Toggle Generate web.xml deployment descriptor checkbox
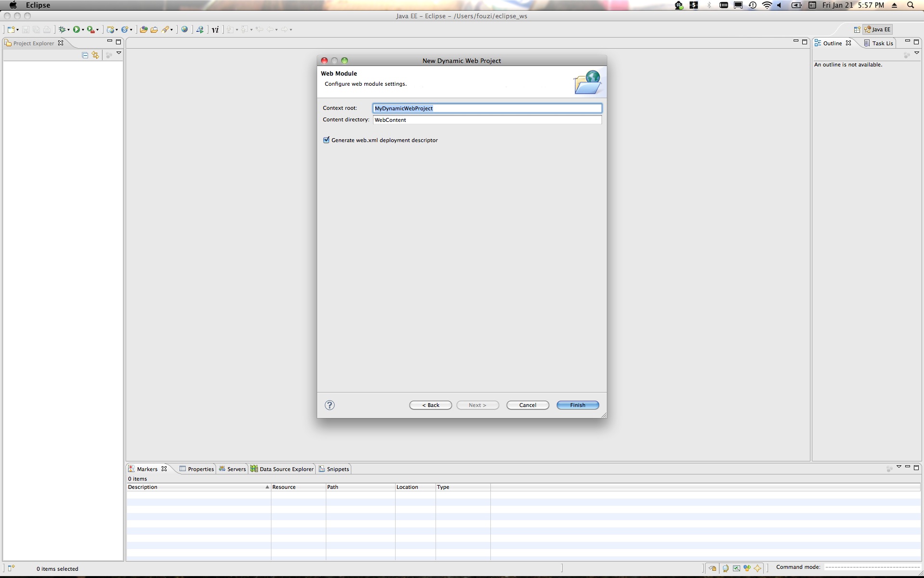This screenshot has height=578, width=924. point(326,140)
